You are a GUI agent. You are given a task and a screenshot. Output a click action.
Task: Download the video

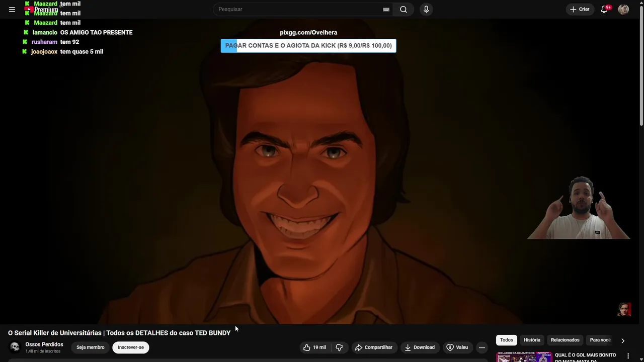420,347
